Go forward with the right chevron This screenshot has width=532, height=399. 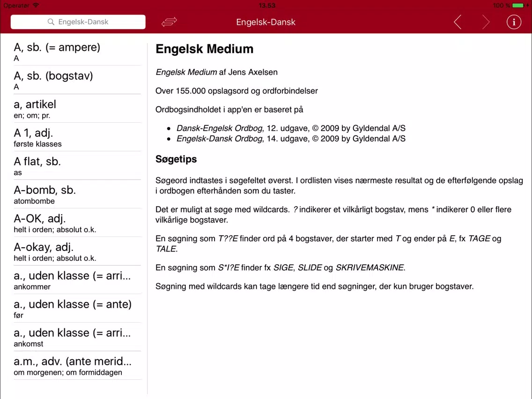point(486,22)
